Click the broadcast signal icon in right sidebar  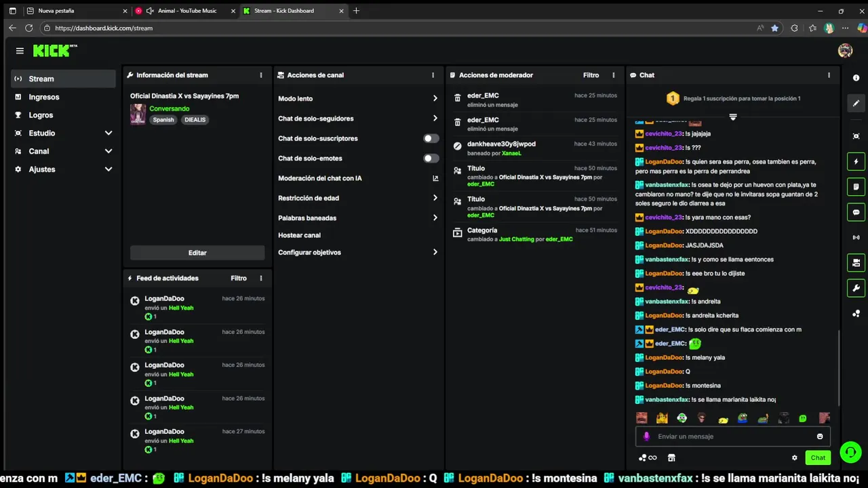coord(856,237)
